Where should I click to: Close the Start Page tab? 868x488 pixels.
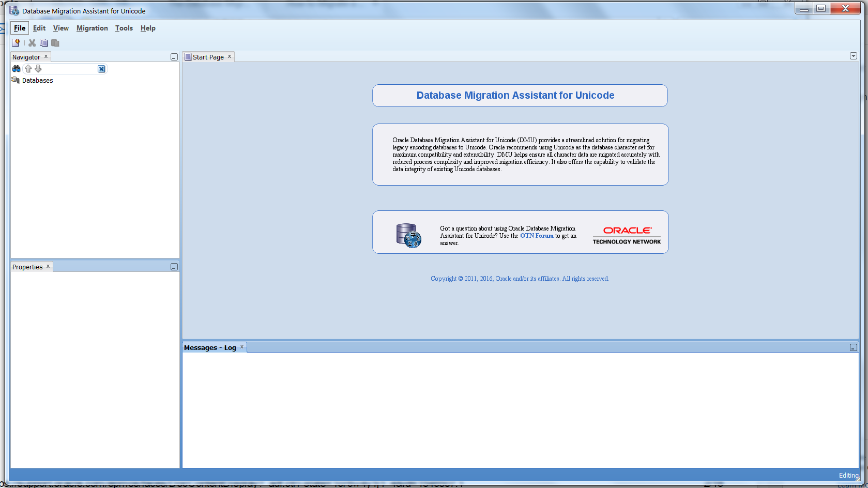230,56
